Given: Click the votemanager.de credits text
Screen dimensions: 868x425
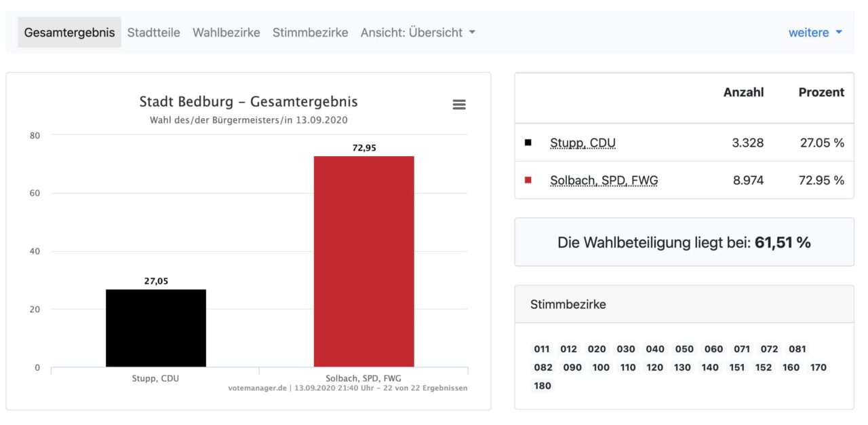Looking at the screenshot, I should (348, 388).
